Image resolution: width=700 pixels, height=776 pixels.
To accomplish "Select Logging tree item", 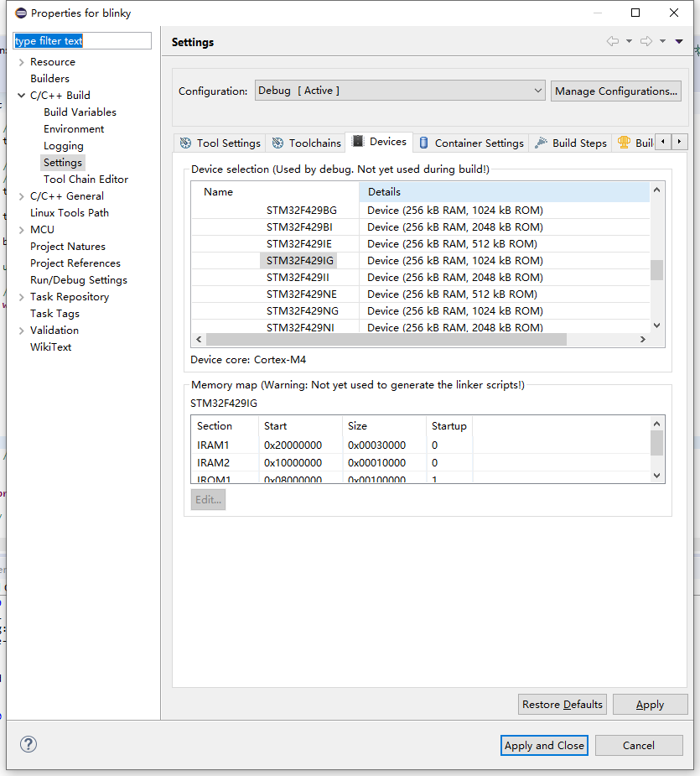I will (64, 146).
